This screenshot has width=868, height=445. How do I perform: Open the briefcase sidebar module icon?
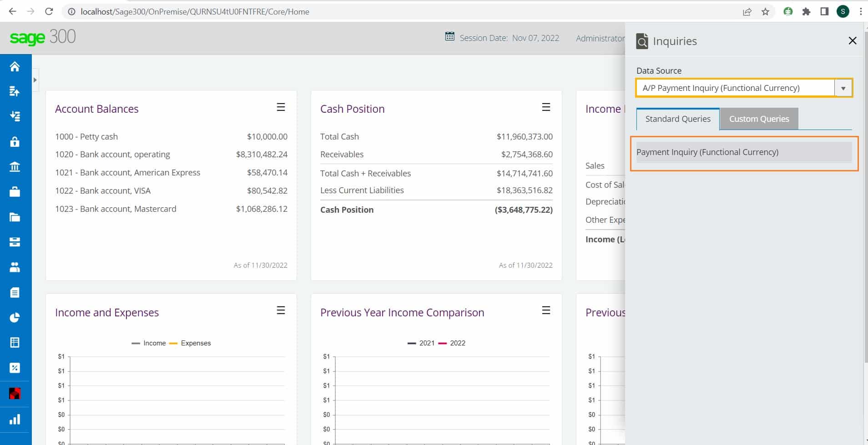15,192
